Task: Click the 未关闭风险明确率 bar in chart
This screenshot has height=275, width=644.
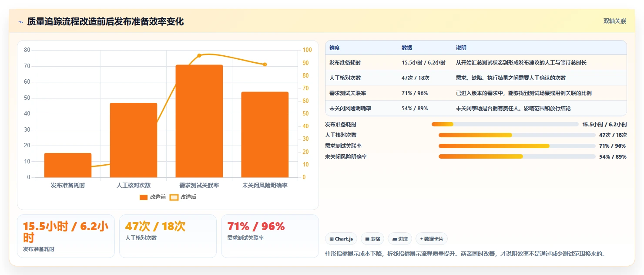Action: tap(265, 135)
